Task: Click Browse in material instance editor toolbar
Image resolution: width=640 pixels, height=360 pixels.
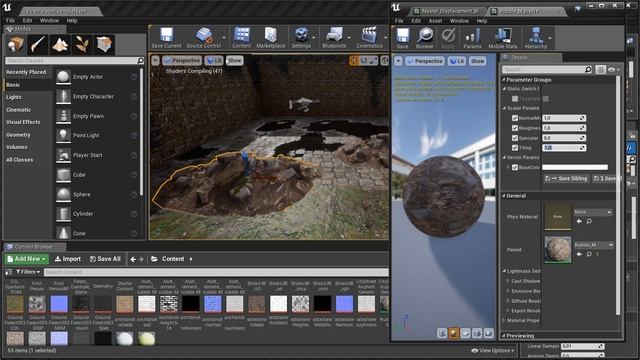Action: (424, 38)
